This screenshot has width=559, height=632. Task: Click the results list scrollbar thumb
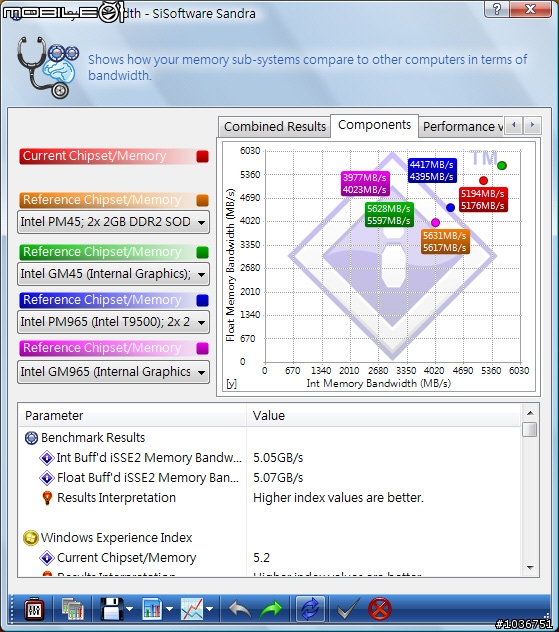pos(530,430)
